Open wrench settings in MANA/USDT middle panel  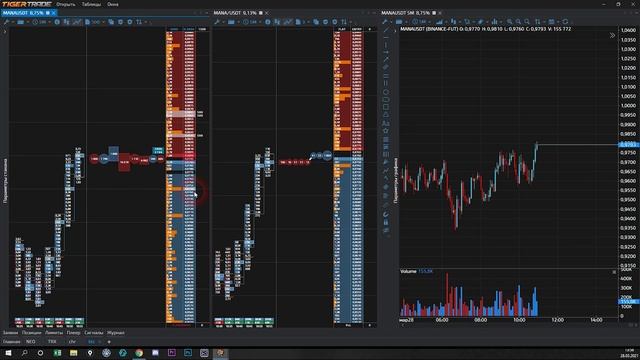click(217, 22)
